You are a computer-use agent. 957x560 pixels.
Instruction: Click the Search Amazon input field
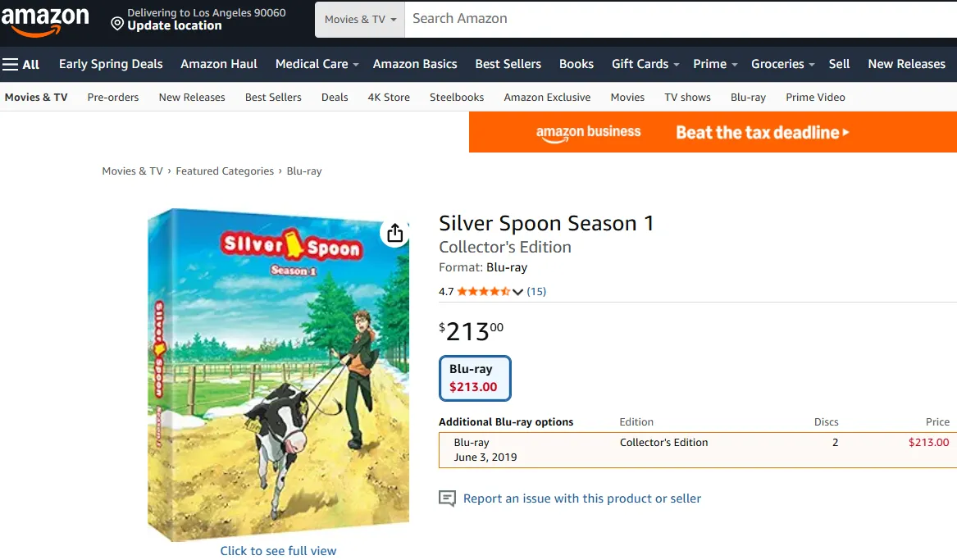[x=672, y=19]
